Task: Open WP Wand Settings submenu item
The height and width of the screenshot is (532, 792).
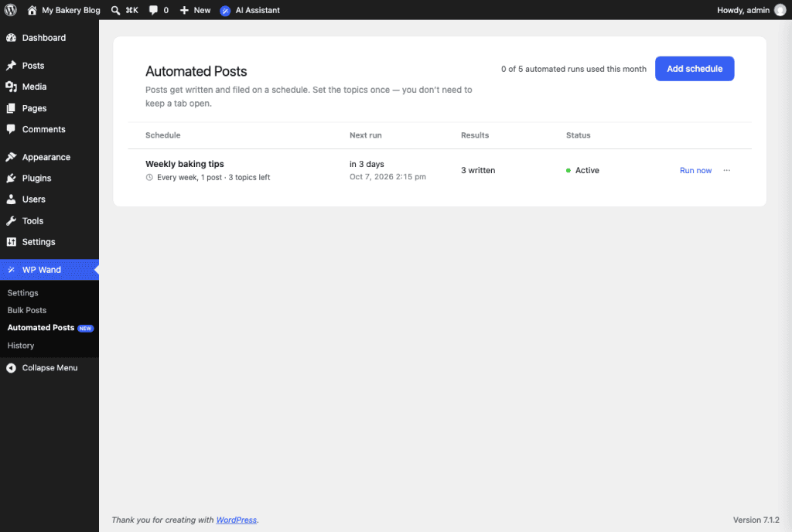Action: coord(22,293)
